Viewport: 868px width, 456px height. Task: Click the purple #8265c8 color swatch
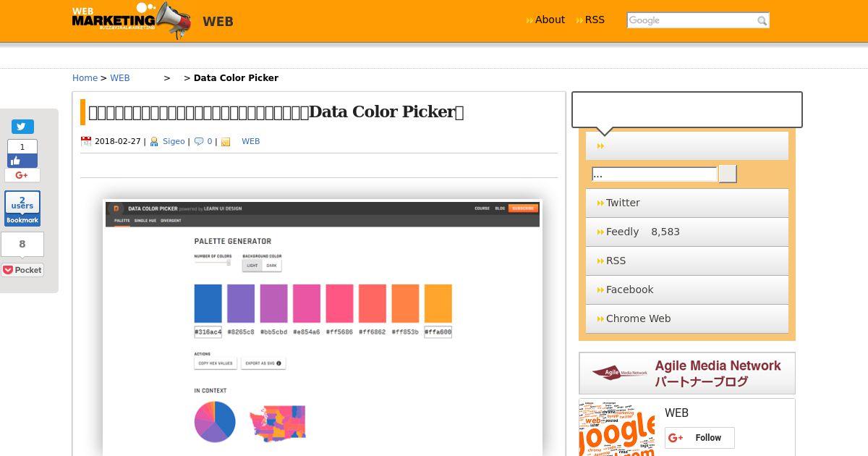(x=241, y=303)
